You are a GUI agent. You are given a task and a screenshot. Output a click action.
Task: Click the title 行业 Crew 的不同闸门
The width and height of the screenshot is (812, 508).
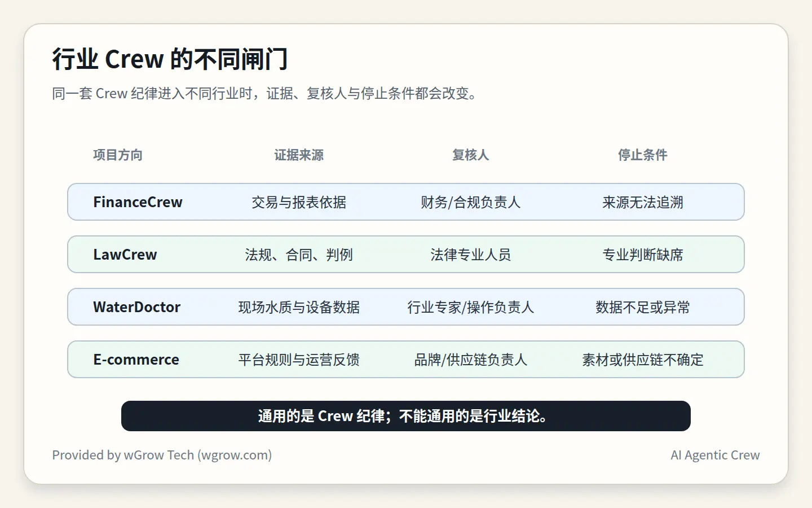coord(170,59)
